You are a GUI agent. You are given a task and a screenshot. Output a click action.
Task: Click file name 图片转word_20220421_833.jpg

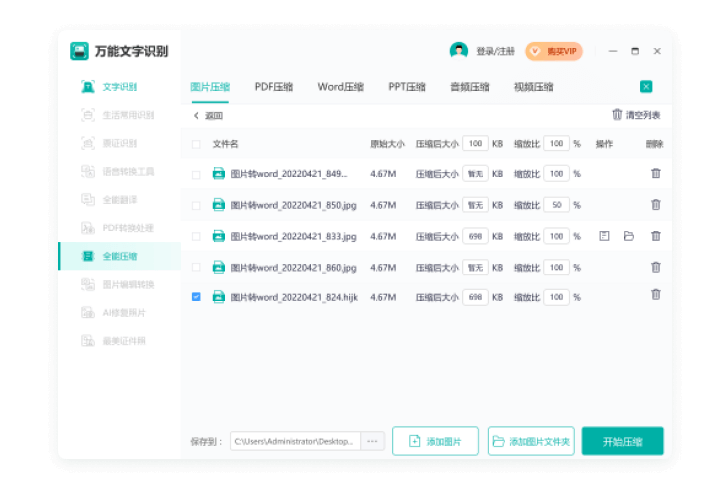[294, 237]
